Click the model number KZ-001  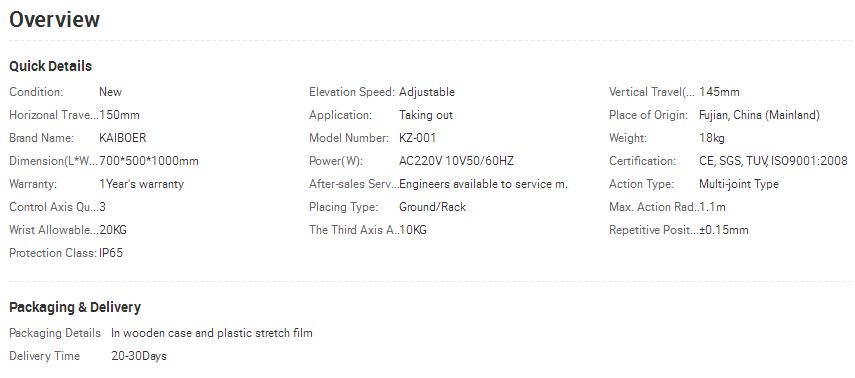[418, 138]
